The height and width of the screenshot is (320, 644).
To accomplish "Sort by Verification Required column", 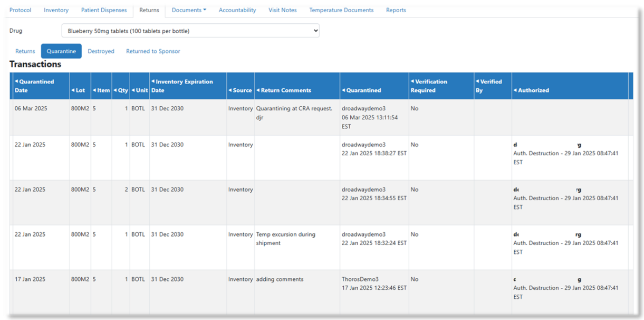I will (x=429, y=86).
